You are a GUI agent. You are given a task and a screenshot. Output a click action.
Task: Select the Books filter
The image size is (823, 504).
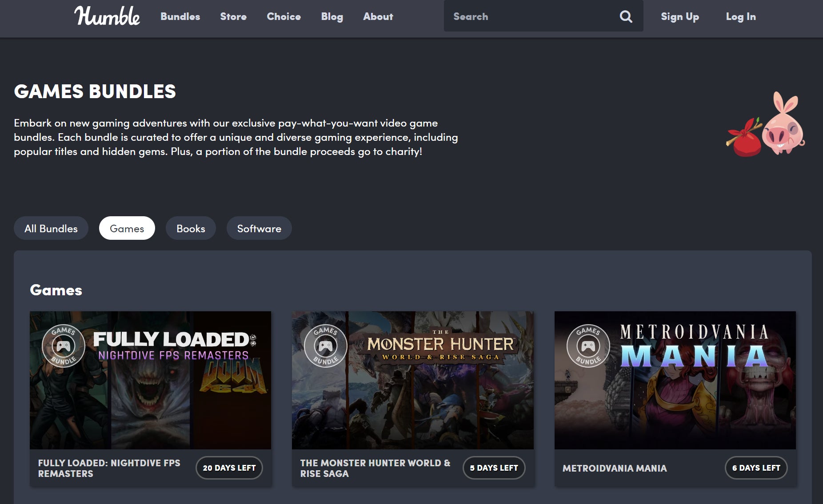click(x=190, y=228)
